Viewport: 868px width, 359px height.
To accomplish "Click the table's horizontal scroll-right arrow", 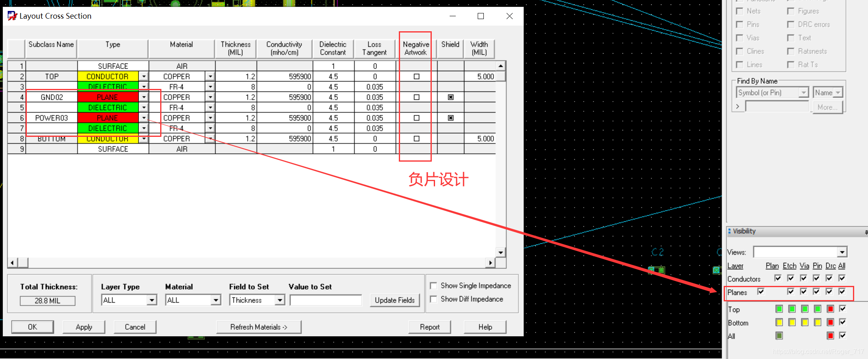I will pos(490,263).
